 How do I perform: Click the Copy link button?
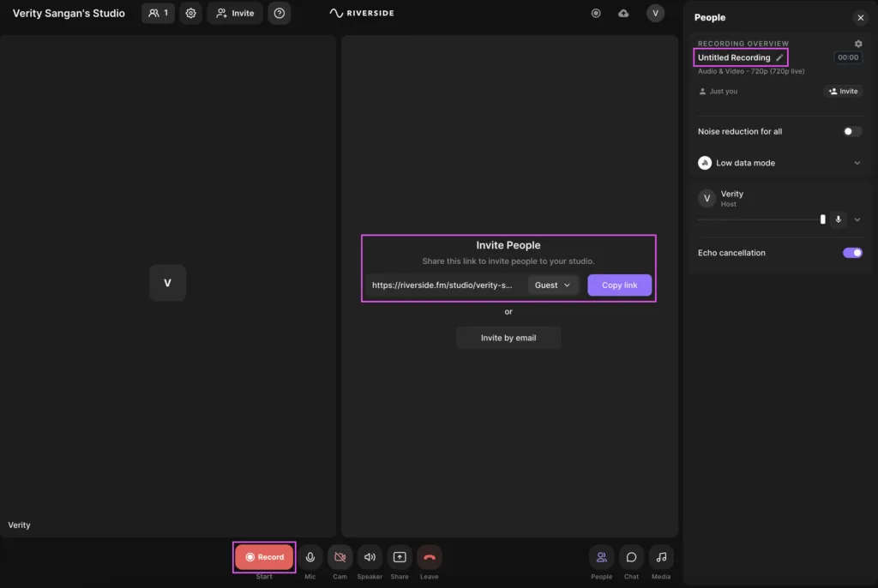click(x=619, y=285)
